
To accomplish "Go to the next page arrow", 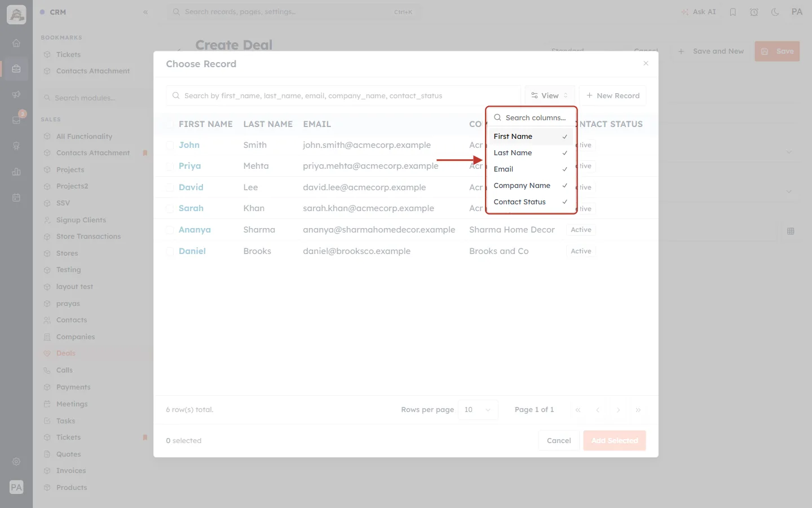I will coord(618,410).
